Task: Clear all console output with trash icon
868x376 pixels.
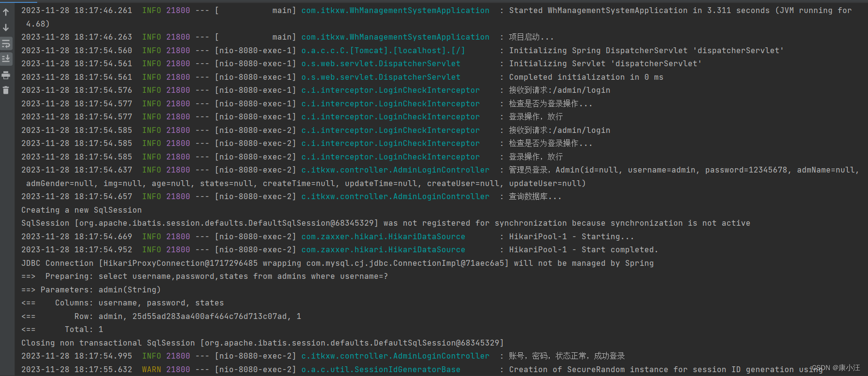Action: [6, 90]
